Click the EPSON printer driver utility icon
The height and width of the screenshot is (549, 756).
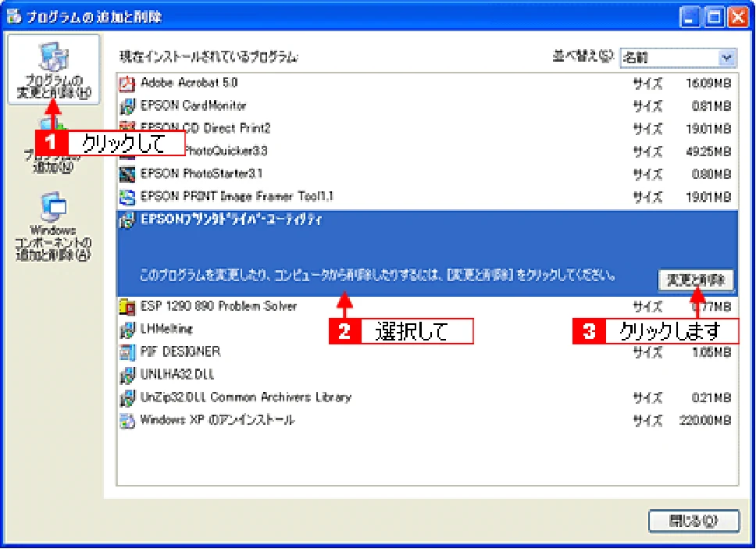coord(127,221)
